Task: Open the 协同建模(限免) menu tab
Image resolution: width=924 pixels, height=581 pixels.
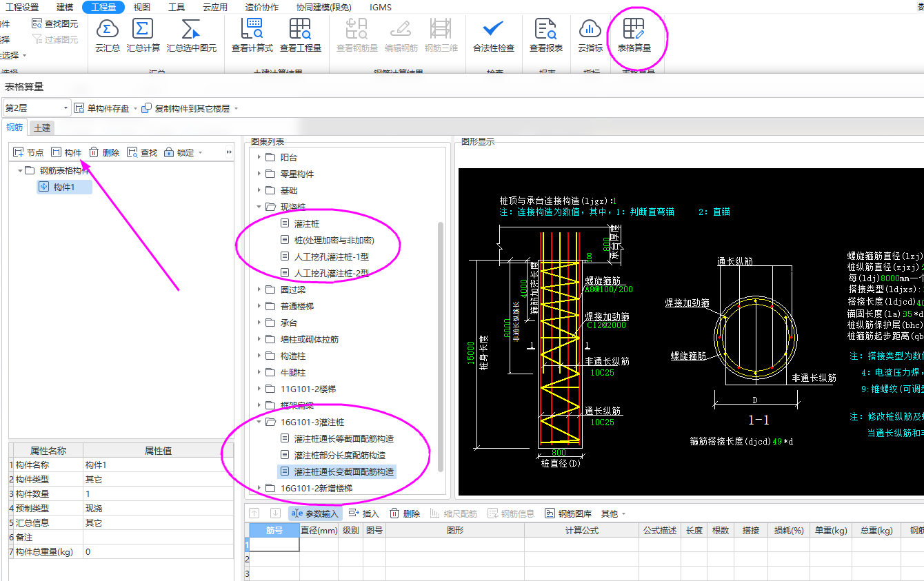Action: [x=323, y=7]
